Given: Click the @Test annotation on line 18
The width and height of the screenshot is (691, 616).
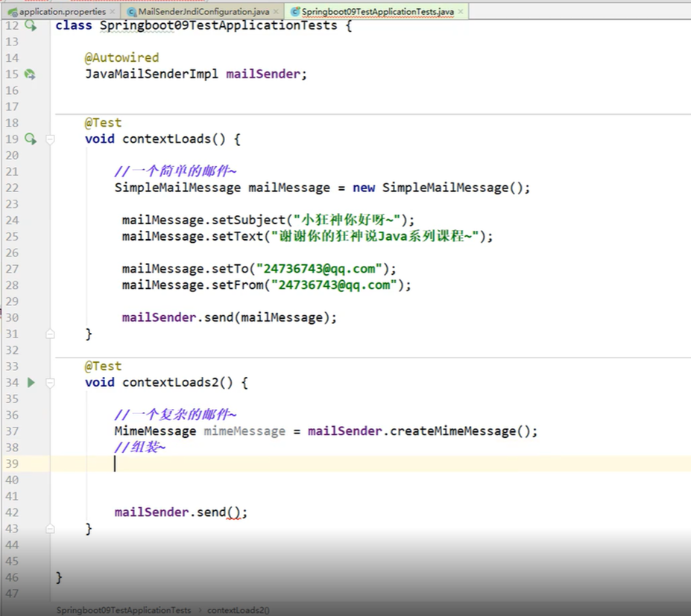Looking at the screenshot, I should pos(103,123).
